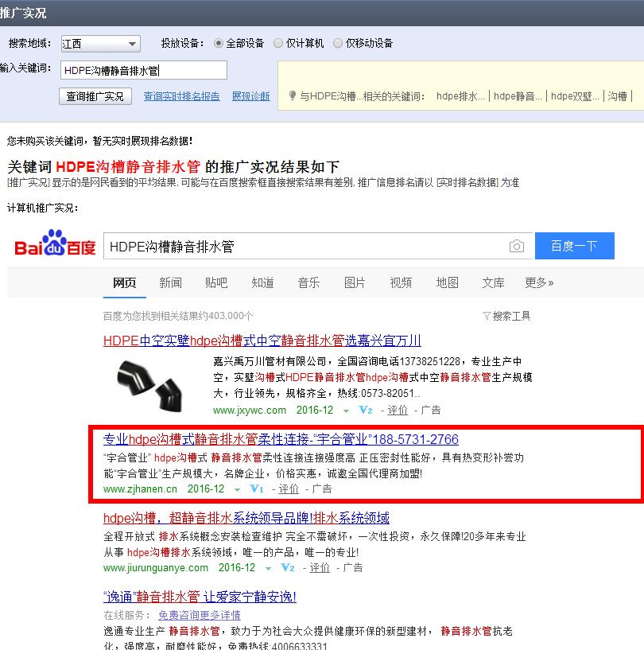Image resolution: width=644 pixels, height=650 pixels.
Task: Click the 广告 label for www.jiurunguanye.com
Action: coord(353,567)
